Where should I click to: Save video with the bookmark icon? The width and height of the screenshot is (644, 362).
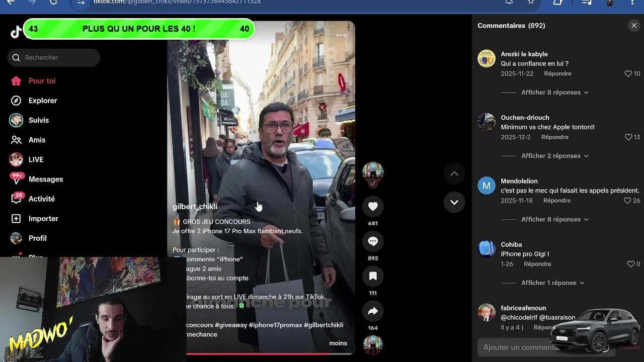[373, 276]
